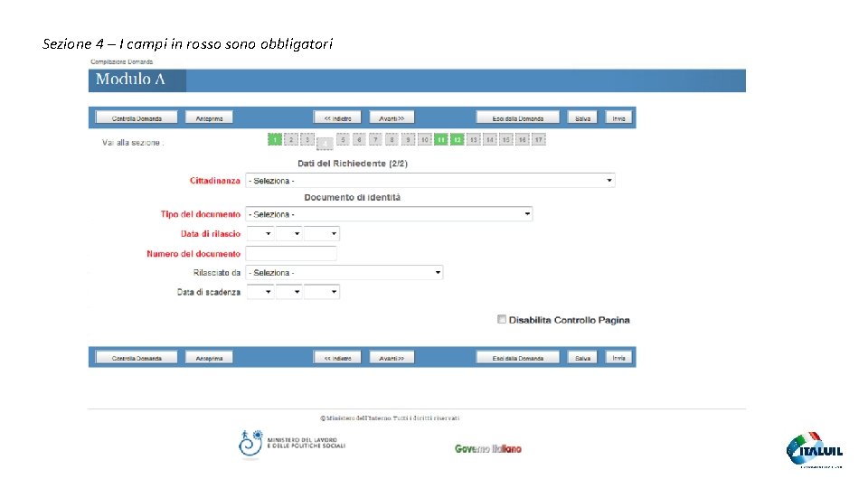Save with the bottom Salva button
The image size is (868, 488).
(582, 358)
